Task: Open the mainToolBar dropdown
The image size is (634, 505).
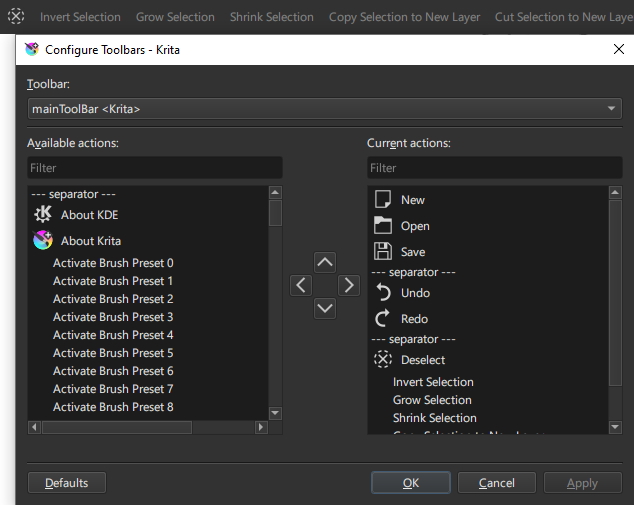Action: click(x=325, y=108)
